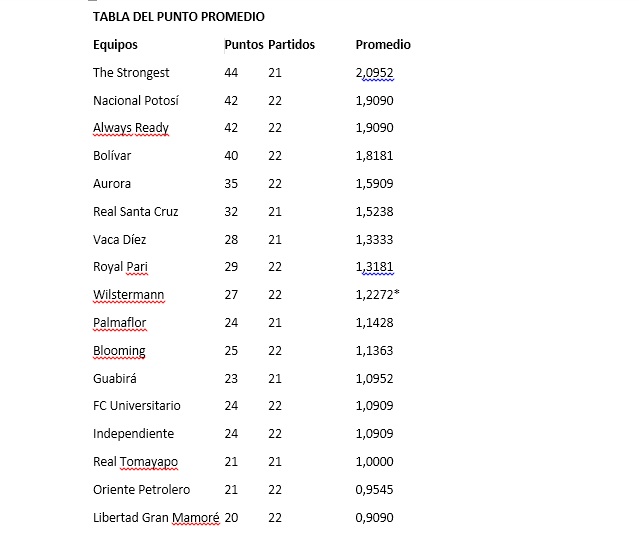This screenshot has width=639, height=540.
Task: Click the Palmaflor team entry
Action: [119, 323]
